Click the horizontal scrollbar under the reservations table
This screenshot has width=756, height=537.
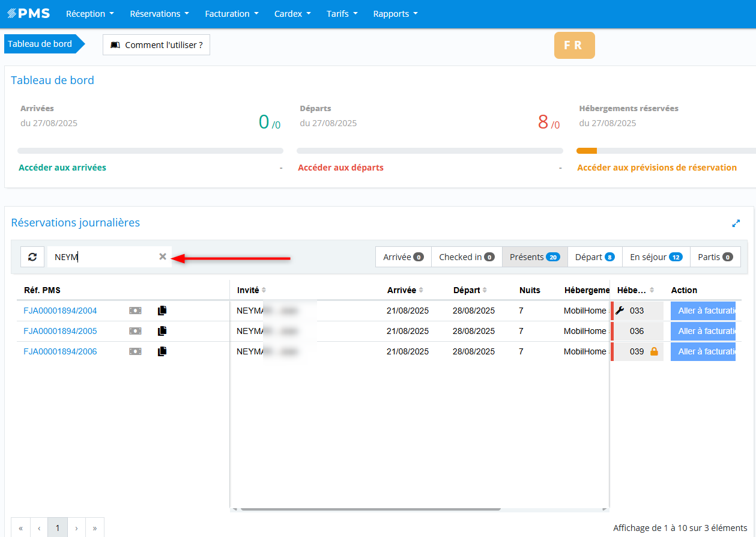(370, 509)
